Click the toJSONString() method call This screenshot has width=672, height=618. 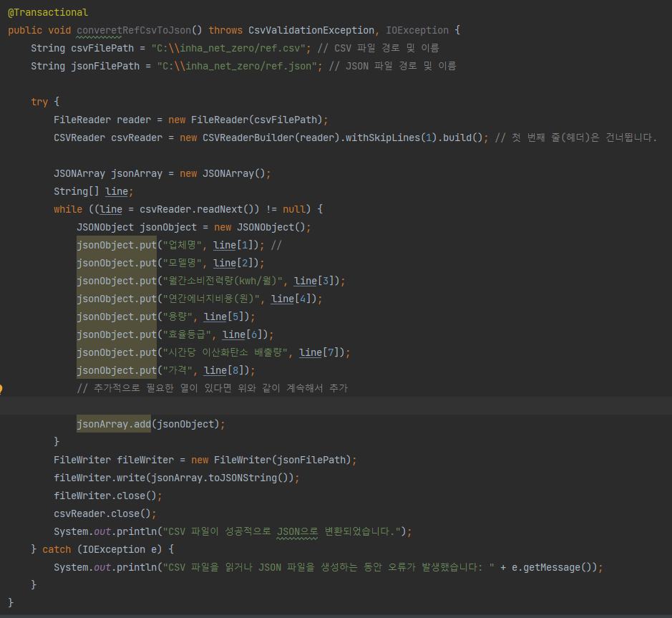tap(248, 478)
